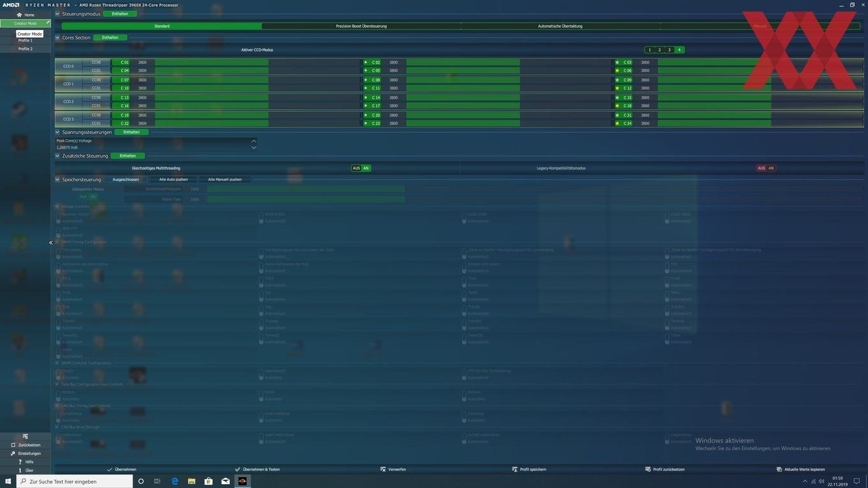The width and height of the screenshot is (868, 488).
Task: Toggle Gekoppelter Modus AUS/AN switch
Action: 88,196
